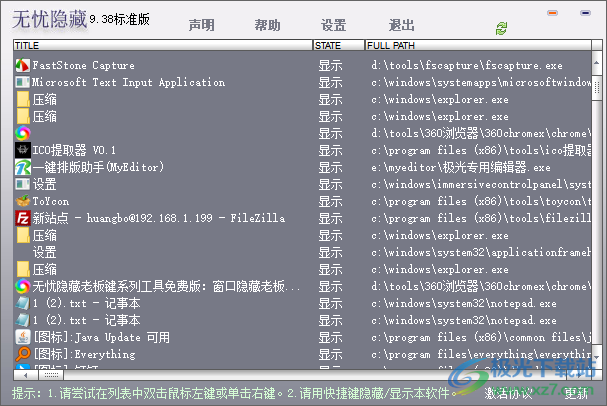
Task: Click the c:\windows\system32\applicationframeh path
Action: pos(481,252)
